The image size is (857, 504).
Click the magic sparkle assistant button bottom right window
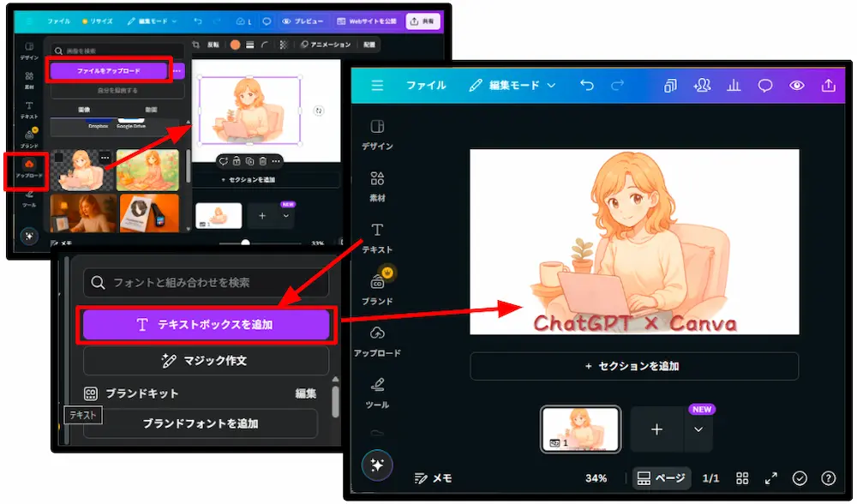click(x=377, y=465)
